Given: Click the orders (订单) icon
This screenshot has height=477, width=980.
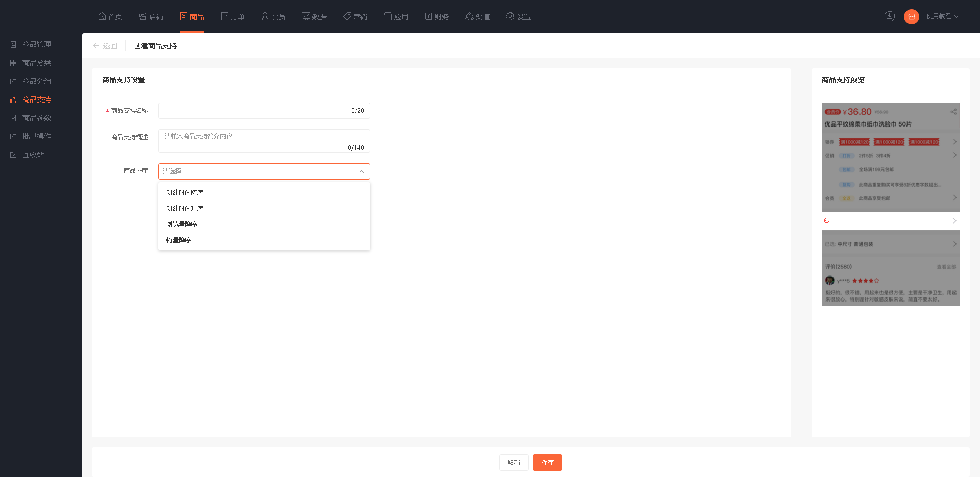Looking at the screenshot, I should click(x=225, y=16).
